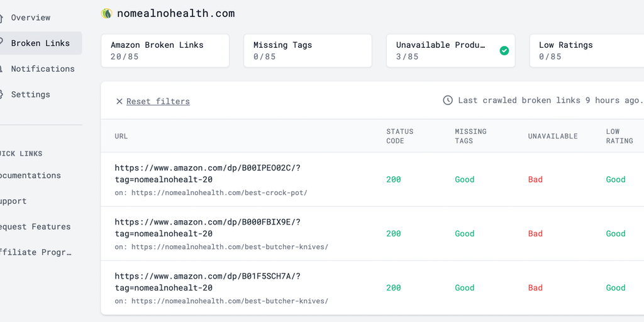Select the Missing Tags filter card
Image resolution: width=644 pixels, height=322 pixels.
pos(308,50)
